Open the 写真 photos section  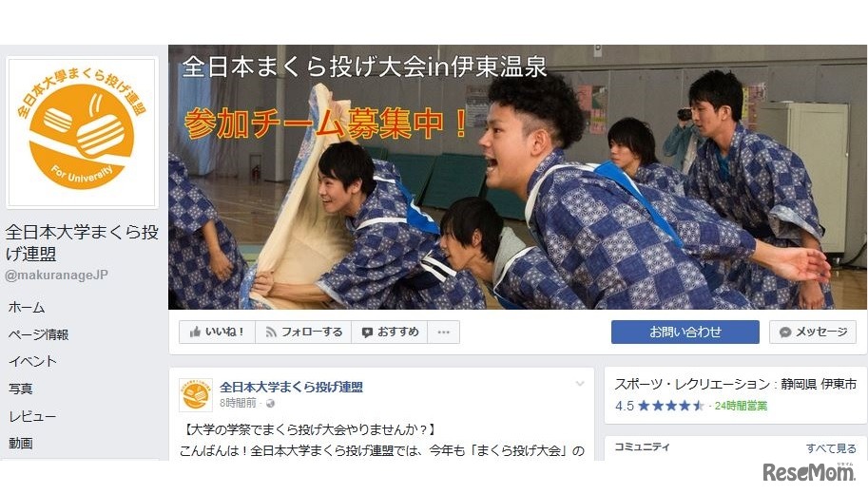tap(21, 389)
